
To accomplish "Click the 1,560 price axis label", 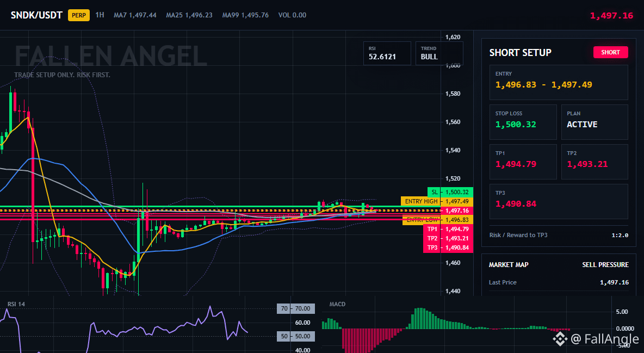I will point(453,122).
